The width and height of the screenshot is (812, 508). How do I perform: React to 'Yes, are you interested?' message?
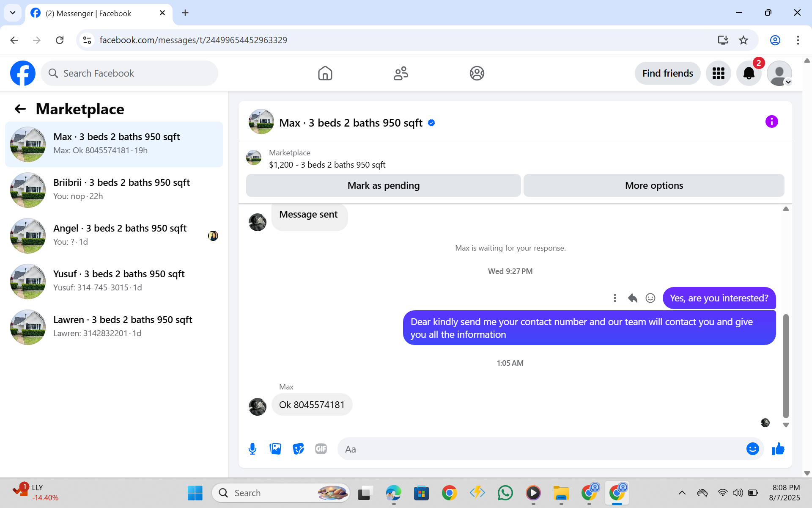click(650, 298)
